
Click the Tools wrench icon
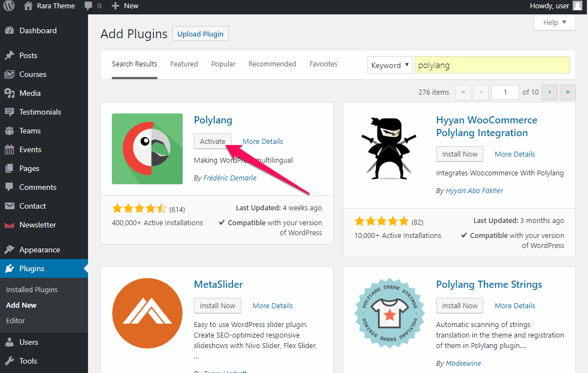tap(9, 361)
